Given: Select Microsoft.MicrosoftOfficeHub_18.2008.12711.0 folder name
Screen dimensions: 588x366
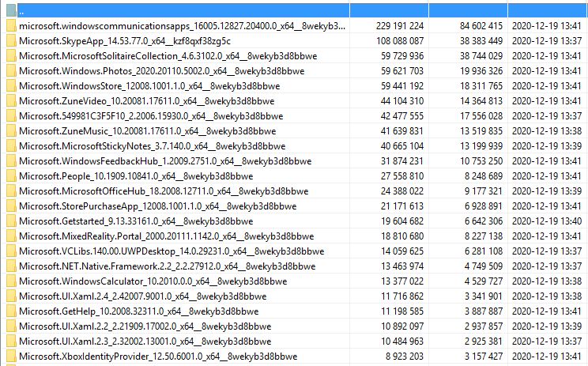Looking at the screenshot, I should (164, 191).
